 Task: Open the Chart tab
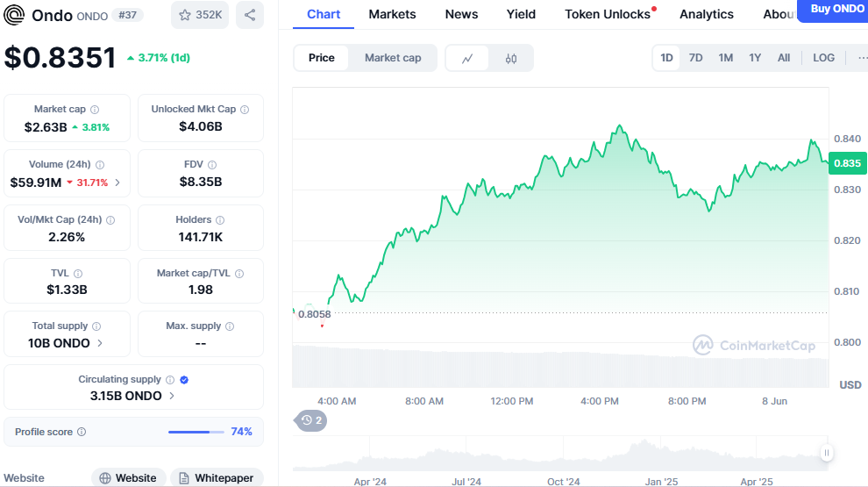click(324, 14)
